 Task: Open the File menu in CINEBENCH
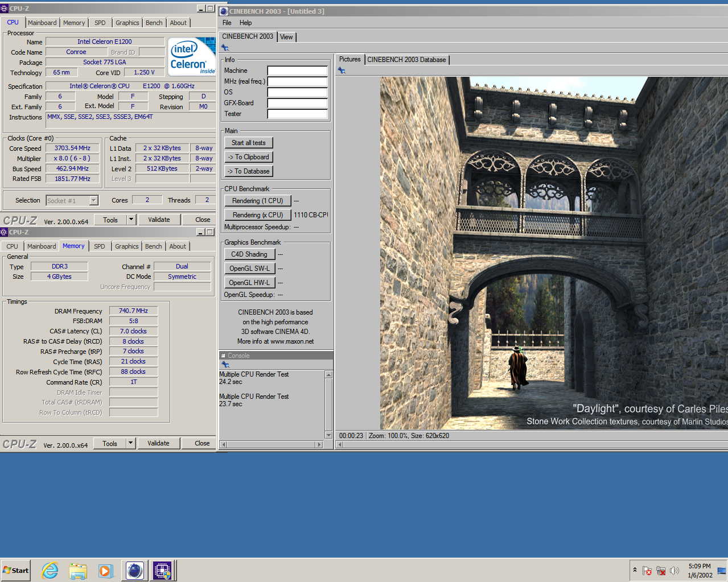[227, 23]
